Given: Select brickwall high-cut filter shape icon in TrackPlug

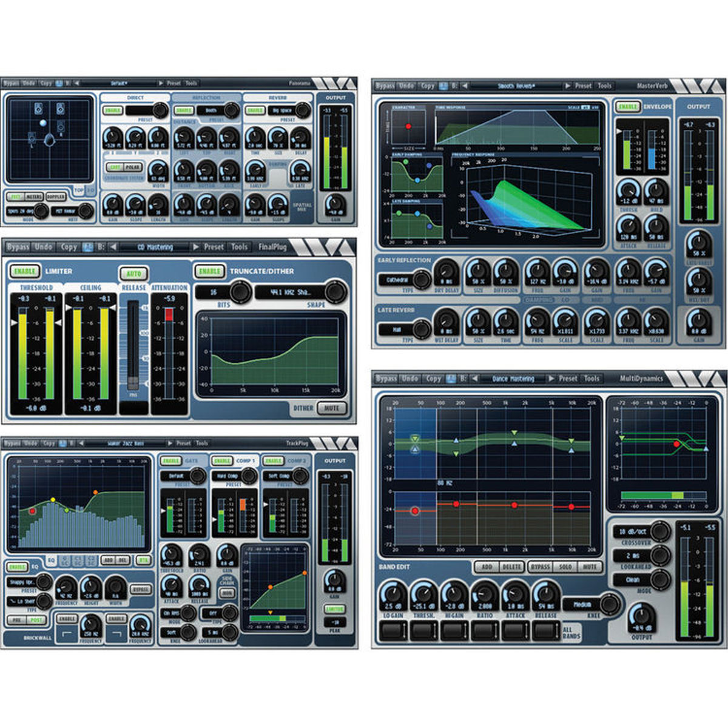Looking at the screenshot, I should click(x=116, y=635).
